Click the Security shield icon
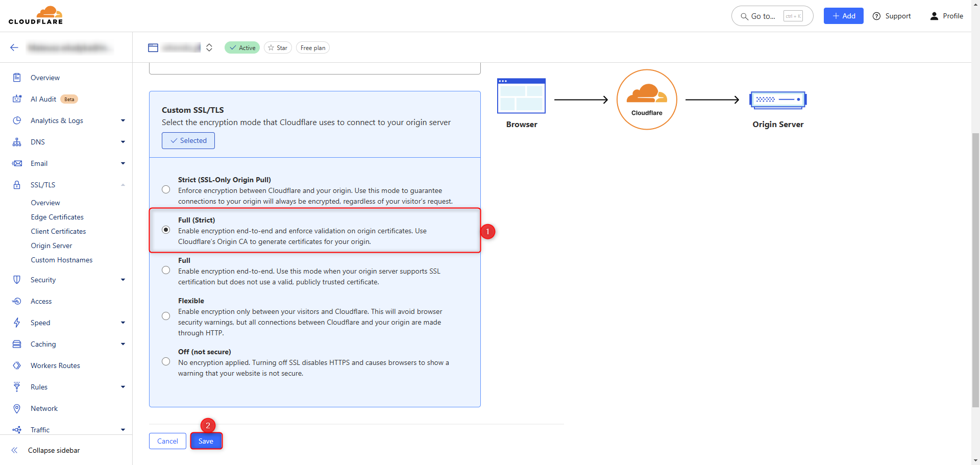The height and width of the screenshot is (465, 980). 17,280
